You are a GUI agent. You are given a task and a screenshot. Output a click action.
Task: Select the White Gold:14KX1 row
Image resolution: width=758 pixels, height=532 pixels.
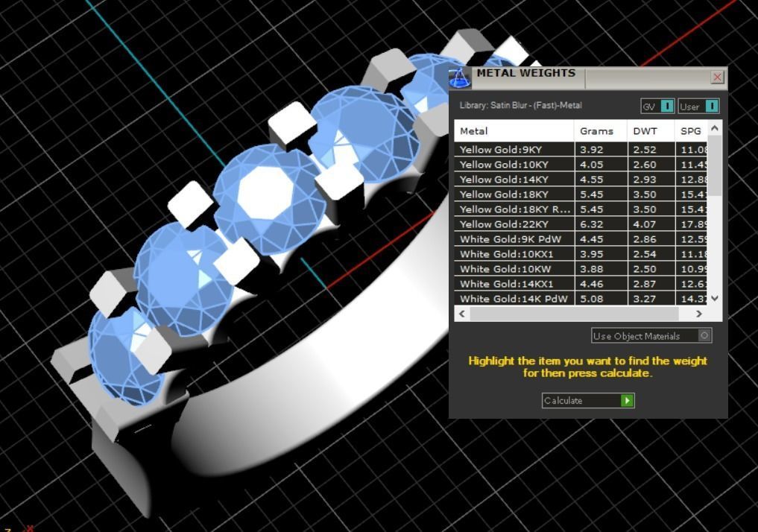[581, 284]
